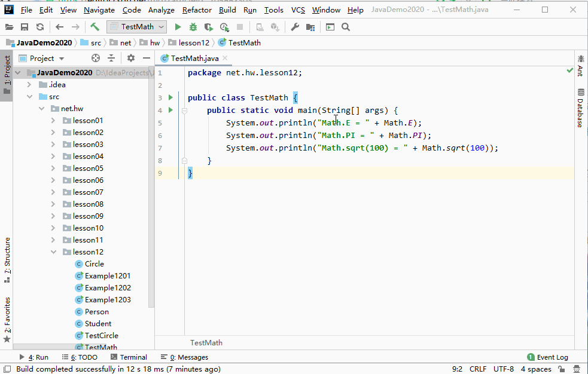Fold main method at line 4 gutter
Viewport: 588px width, 374px height.
pos(184,111)
